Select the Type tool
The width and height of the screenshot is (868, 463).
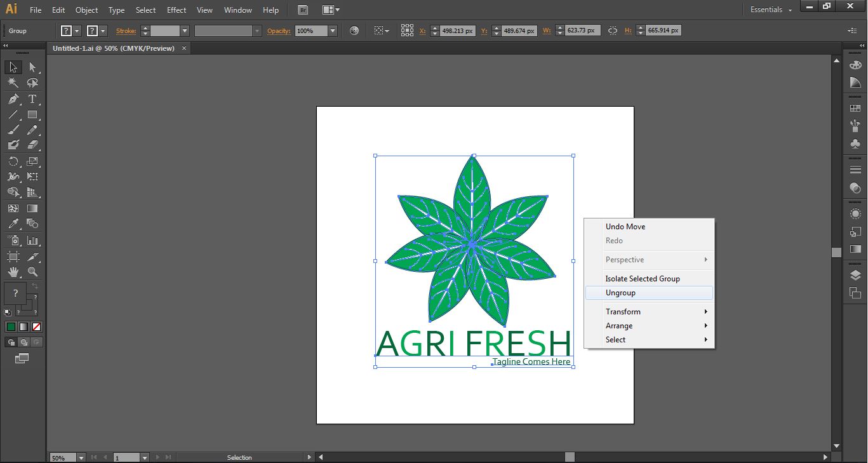click(32, 99)
